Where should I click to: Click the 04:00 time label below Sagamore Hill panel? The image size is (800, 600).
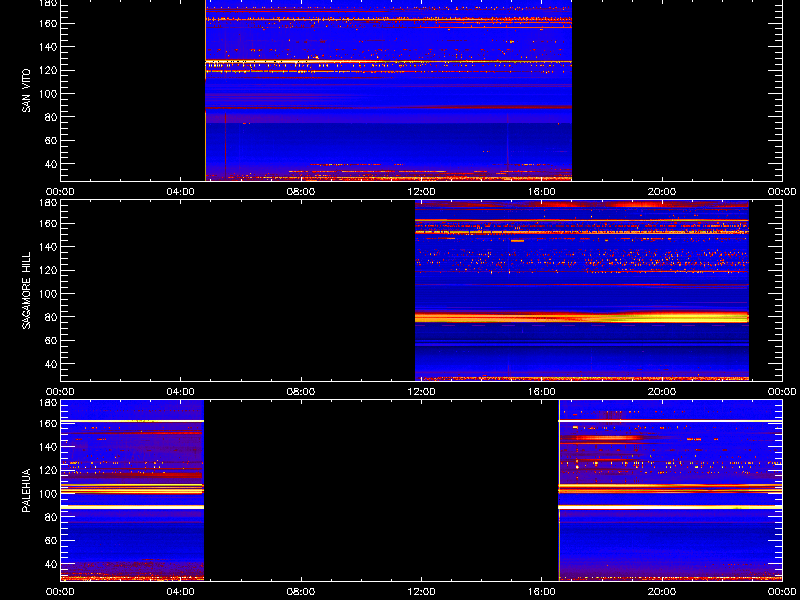coord(181,392)
